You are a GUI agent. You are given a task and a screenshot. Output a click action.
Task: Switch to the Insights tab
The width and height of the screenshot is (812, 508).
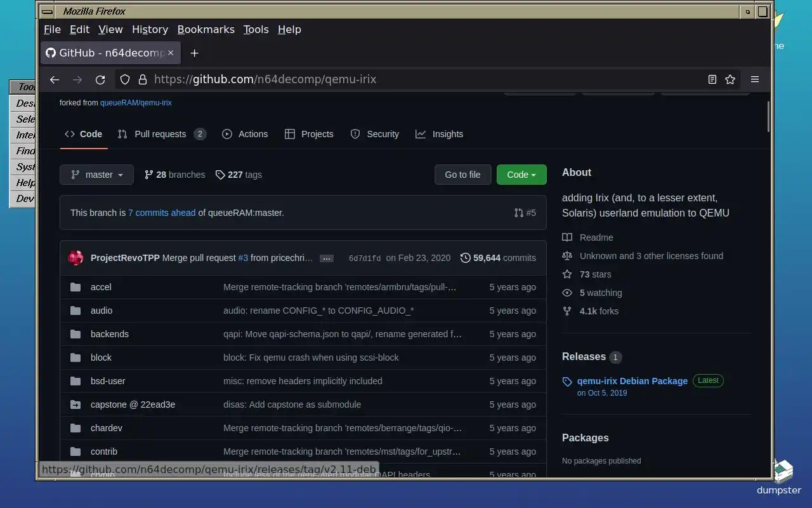440,134
